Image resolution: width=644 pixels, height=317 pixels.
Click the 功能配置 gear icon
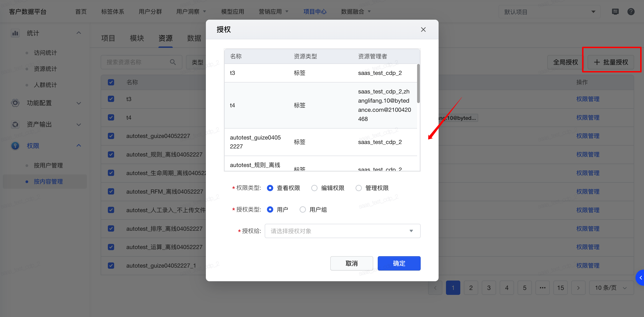click(x=15, y=103)
